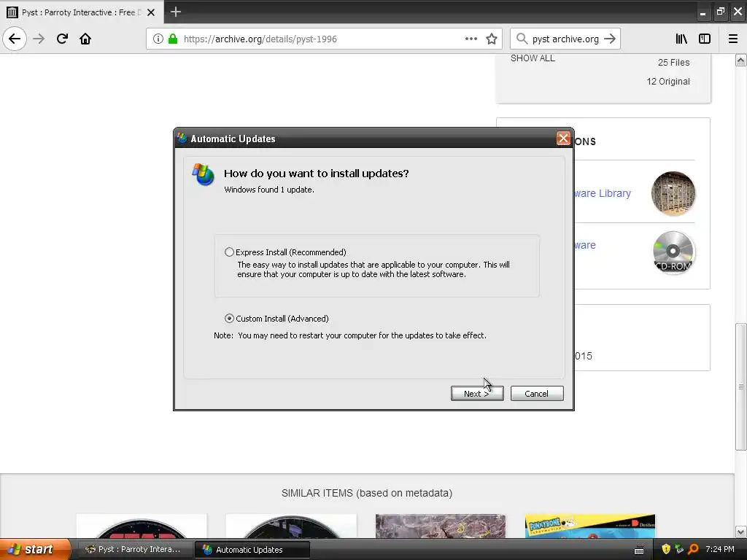Viewport: 747px width, 560px height.
Task: Open the yellow security shield tray icon
Action: click(x=666, y=549)
